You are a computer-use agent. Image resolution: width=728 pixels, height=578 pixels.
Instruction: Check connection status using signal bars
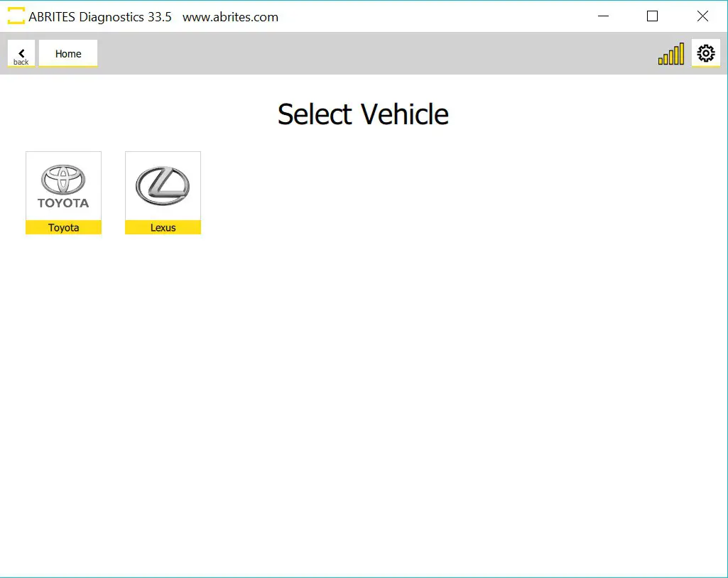(x=670, y=53)
